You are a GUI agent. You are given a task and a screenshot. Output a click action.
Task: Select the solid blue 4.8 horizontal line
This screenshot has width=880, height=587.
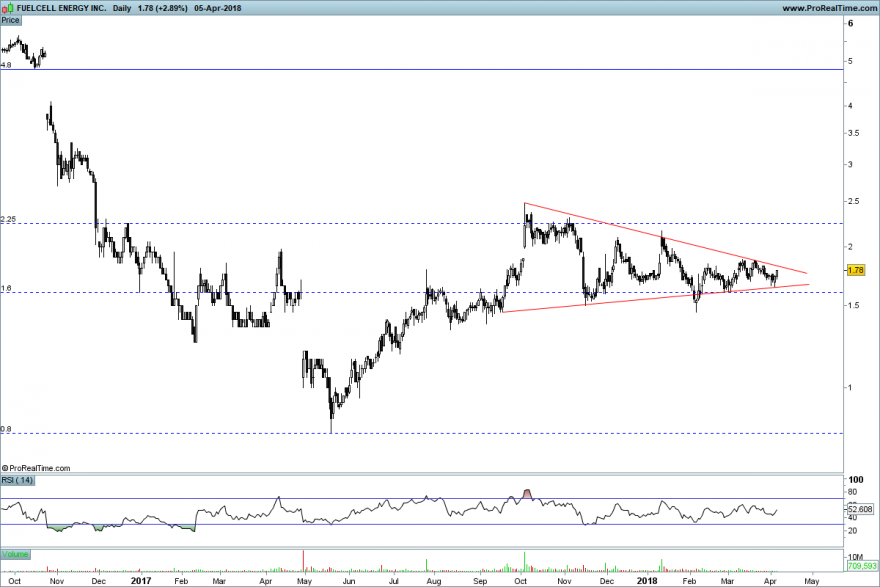click(x=422, y=70)
